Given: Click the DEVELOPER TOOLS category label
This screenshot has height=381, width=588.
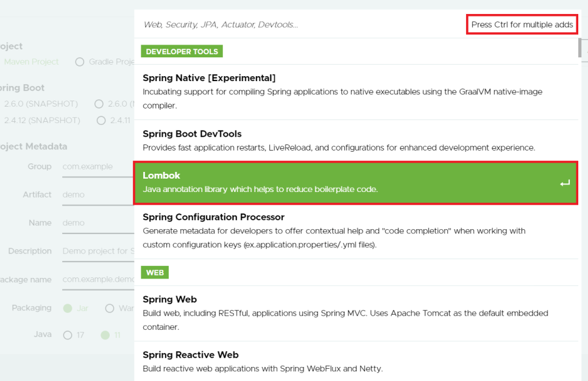Looking at the screenshot, I should [x=182, y=51].
